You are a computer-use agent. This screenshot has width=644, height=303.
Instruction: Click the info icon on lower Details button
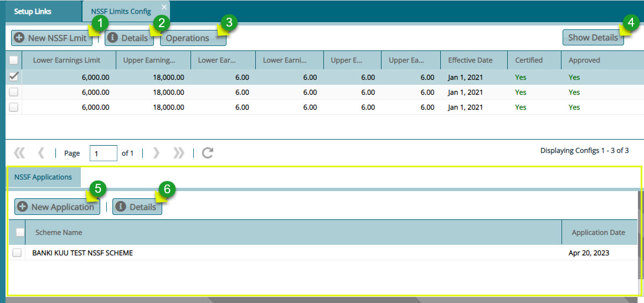pos(120,207)
